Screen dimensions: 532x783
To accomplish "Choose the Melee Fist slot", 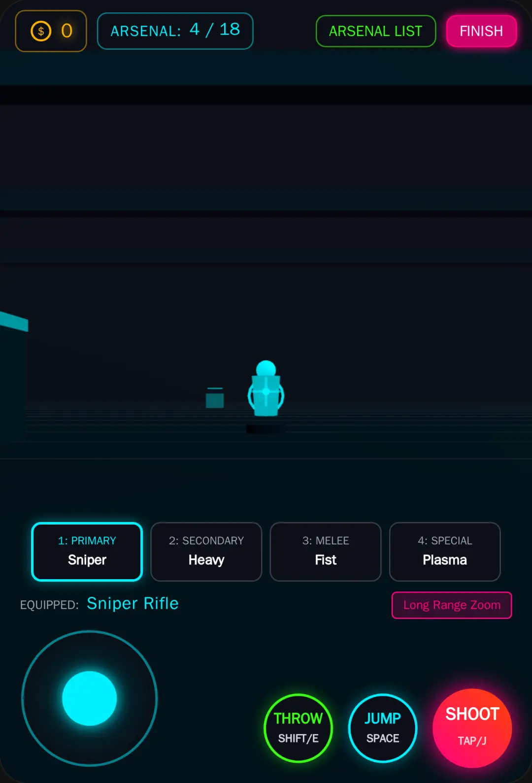I will pos(326,552).
